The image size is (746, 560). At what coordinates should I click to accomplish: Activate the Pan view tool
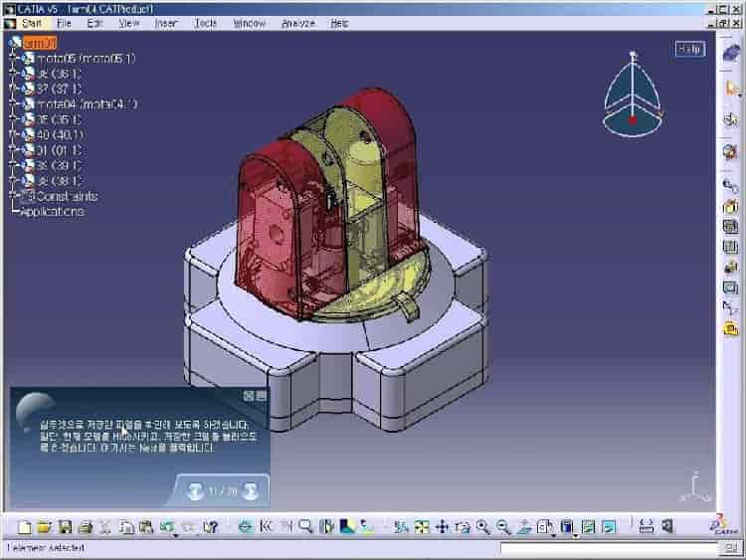click(x=442, y=526)
